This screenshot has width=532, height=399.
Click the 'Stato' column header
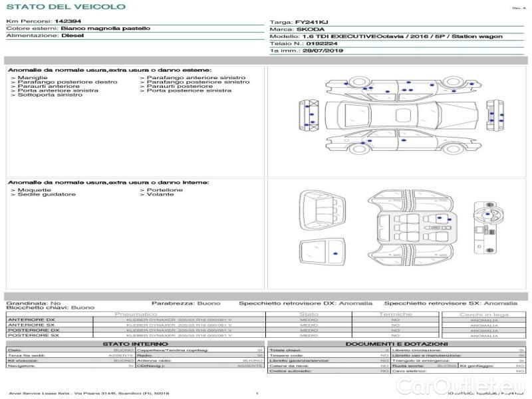tap(309, 315)
